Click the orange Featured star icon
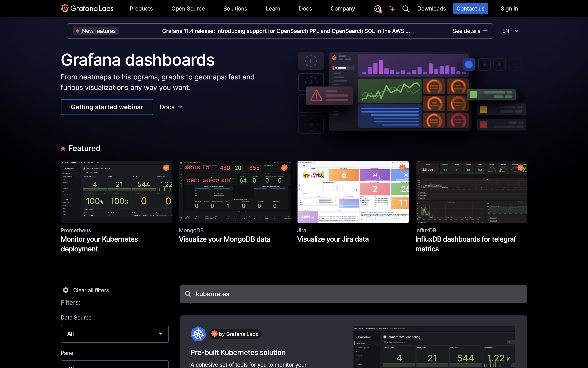The image size is (588, 368). click(63, 148)
